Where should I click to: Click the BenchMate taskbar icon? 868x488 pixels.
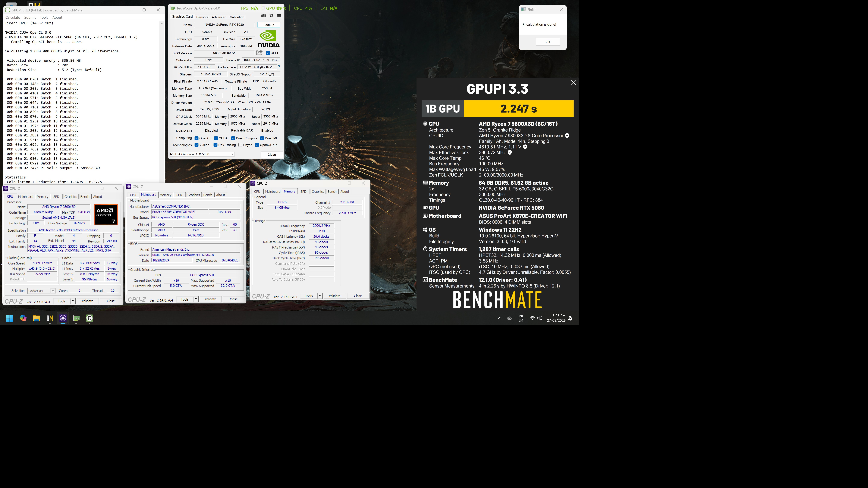coord(50,318)
